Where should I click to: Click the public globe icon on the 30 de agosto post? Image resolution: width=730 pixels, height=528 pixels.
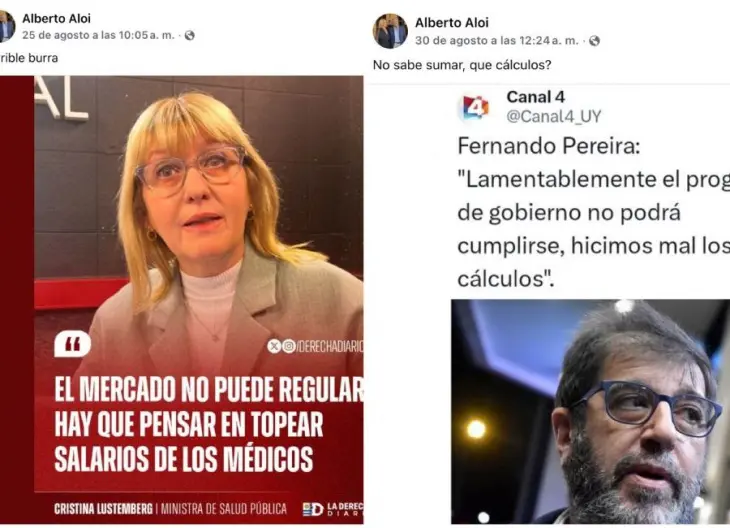coord(594,41)
